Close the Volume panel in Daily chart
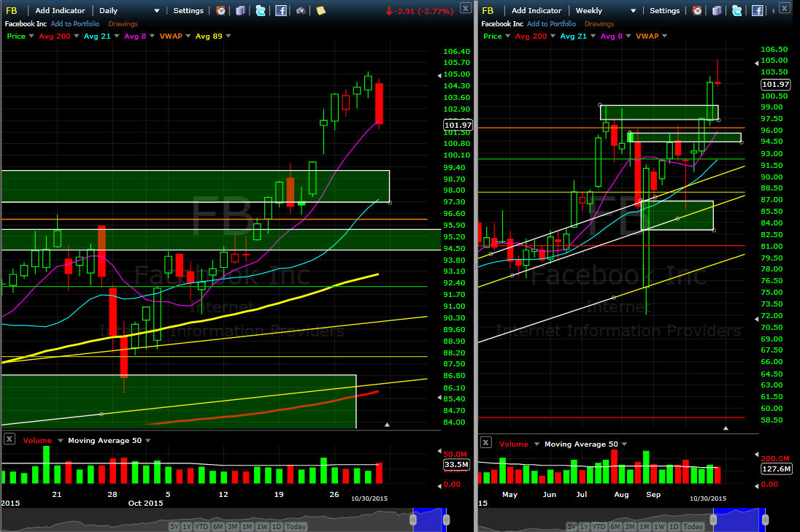The height and width of the screenshot is (532, 800). click(9, 439)
